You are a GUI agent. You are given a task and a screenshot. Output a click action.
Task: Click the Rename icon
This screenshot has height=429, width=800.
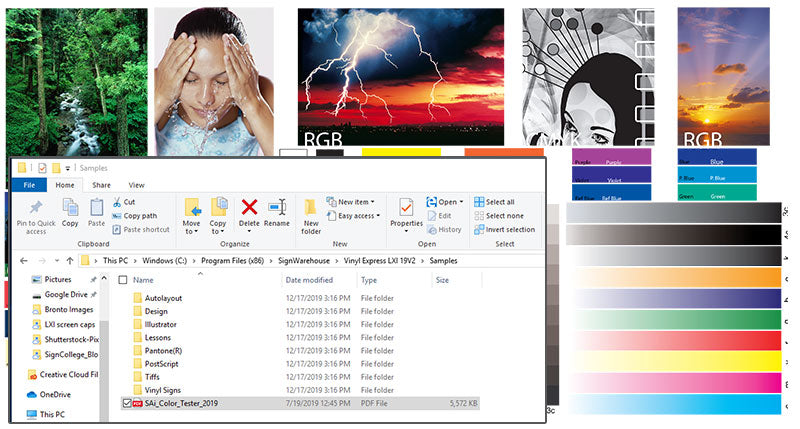coord(277,207)
